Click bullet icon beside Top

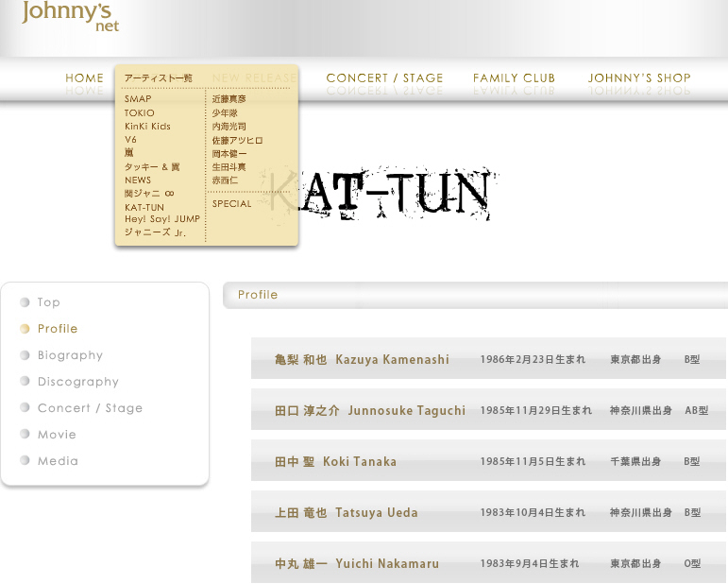coord(25,302)
